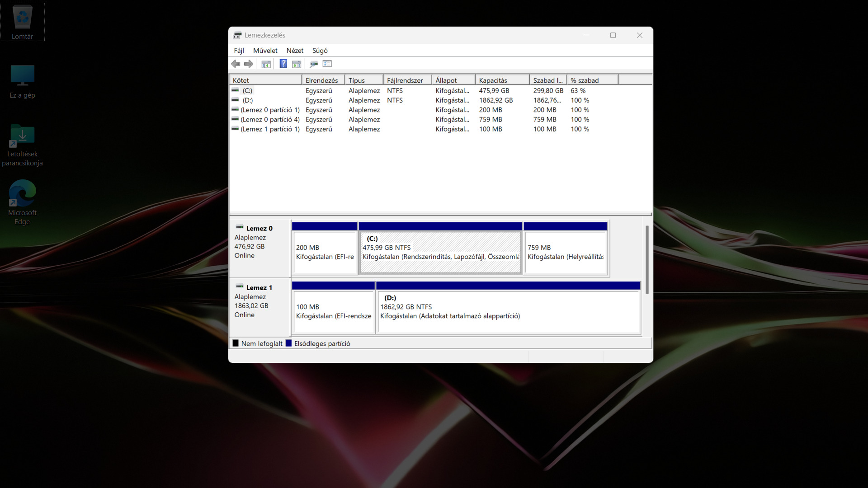Open the Fájl menu
The image size is (868, 488).
(239, 51)
